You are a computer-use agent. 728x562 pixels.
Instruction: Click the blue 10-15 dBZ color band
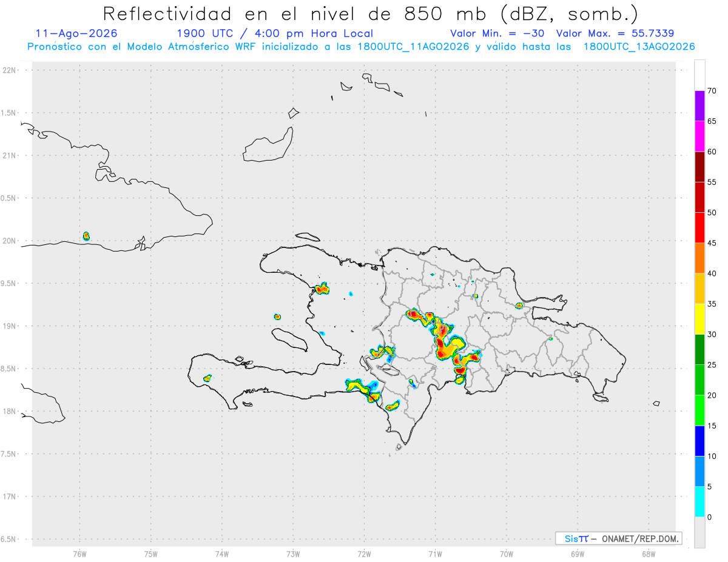click(699, 441)
